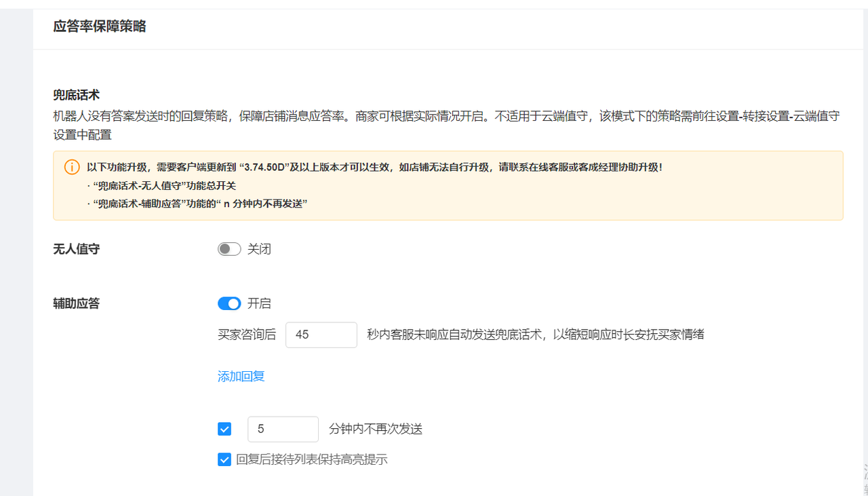Click the 秒内客服未响应 description text
The height and width of the screenshot is (496, 868).
[x=536, y=335]
